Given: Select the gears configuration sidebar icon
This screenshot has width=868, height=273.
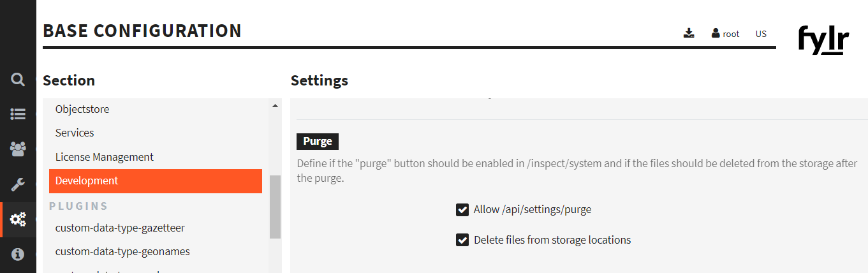Looking at the screenshot, I should [x=18, y=219].
